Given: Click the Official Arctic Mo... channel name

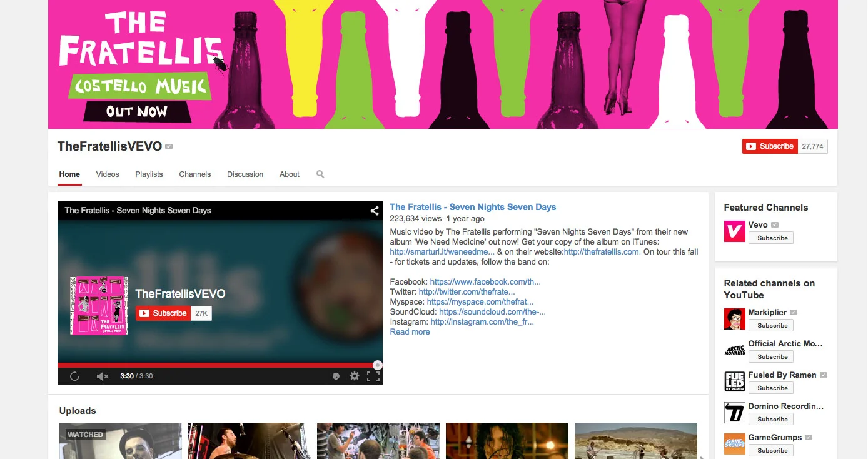Looking at the screenshot, I should click(785, 344).
